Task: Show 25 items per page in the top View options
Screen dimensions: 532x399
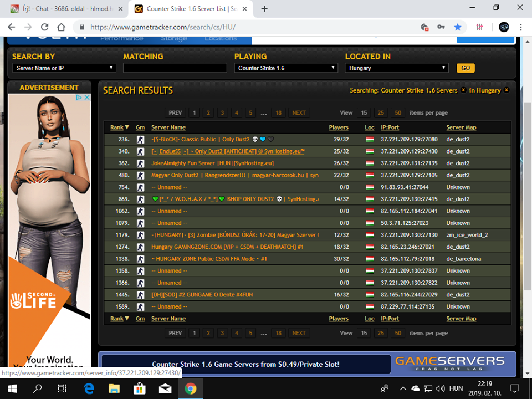Action: tap(381, 112)
